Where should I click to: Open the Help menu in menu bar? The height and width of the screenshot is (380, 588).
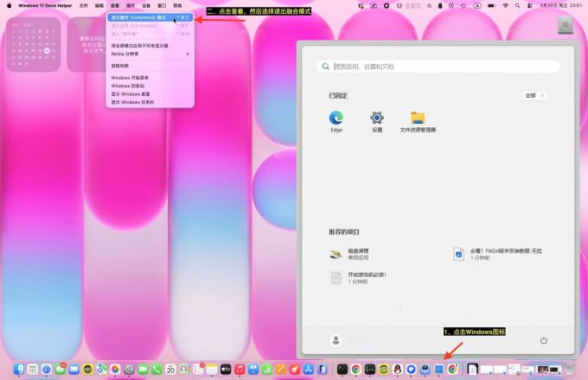(x=178, y=6)
